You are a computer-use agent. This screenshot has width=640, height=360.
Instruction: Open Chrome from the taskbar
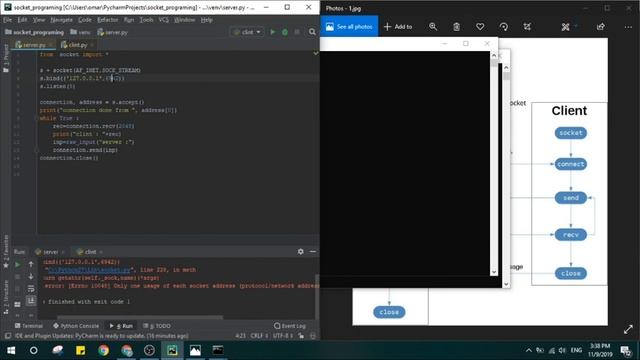tap(104, 350)
